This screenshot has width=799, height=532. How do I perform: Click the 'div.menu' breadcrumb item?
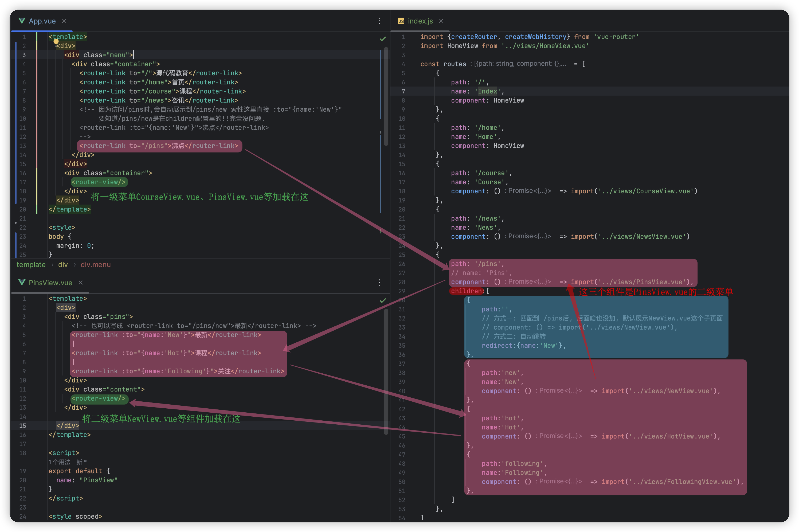coord(95,265)
